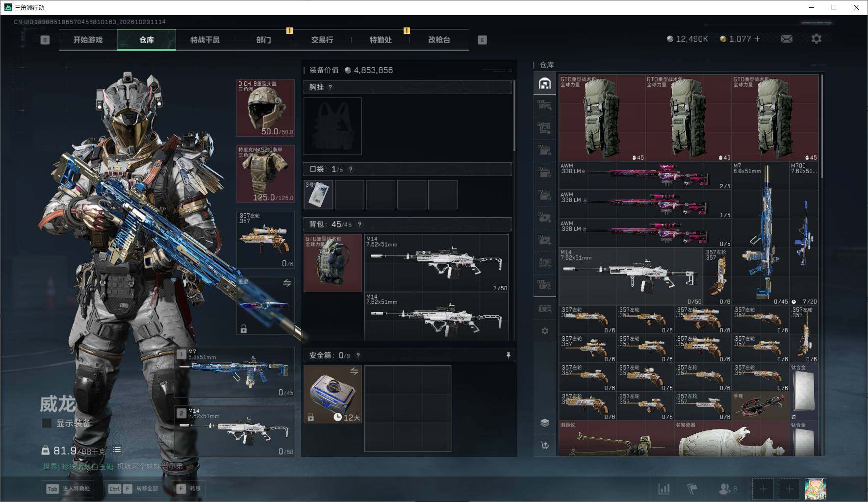Click the help icon next to 背包

(x=359, y=225)
